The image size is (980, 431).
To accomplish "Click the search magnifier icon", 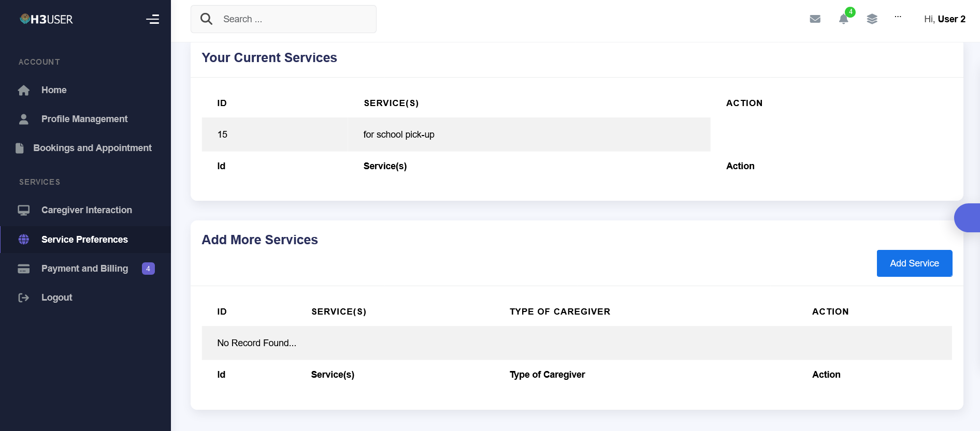I will point(206,19).
